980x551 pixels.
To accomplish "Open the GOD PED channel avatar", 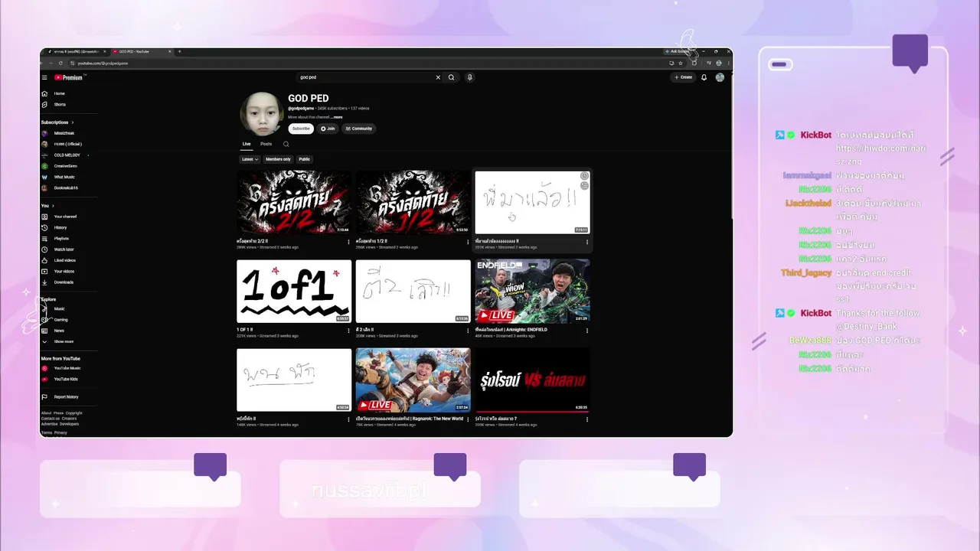I will (262, 113).
